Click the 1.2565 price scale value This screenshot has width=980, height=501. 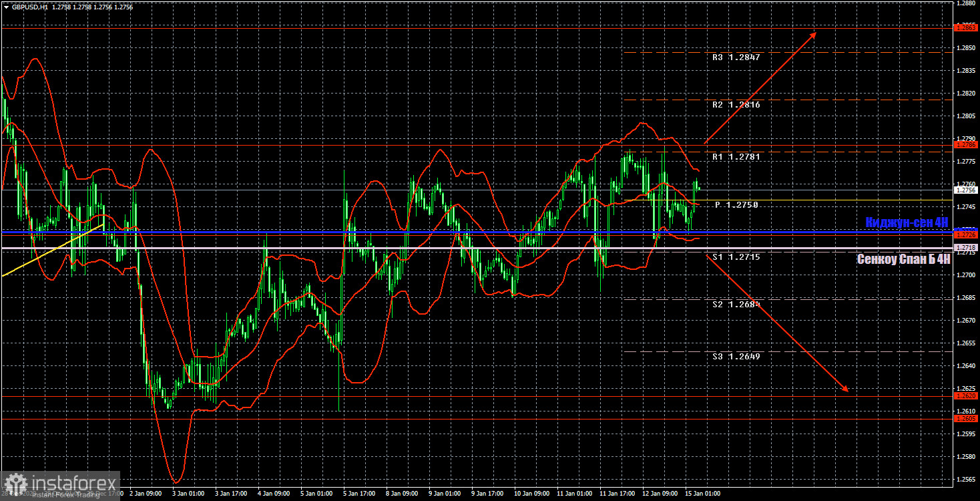966,479
